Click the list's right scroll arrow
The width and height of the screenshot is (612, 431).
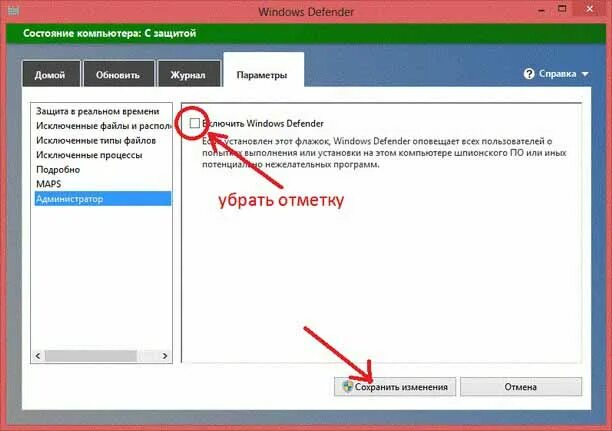(165, 356)
